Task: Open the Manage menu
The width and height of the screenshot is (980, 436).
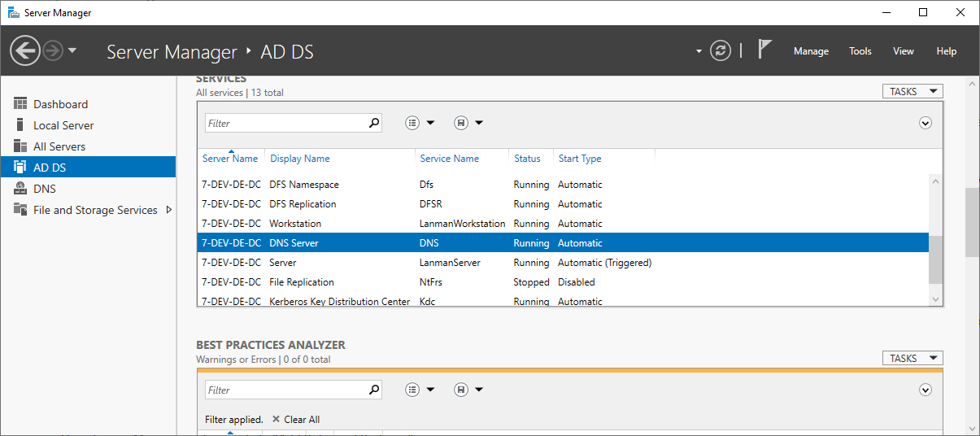Action: tap(811, 50)
